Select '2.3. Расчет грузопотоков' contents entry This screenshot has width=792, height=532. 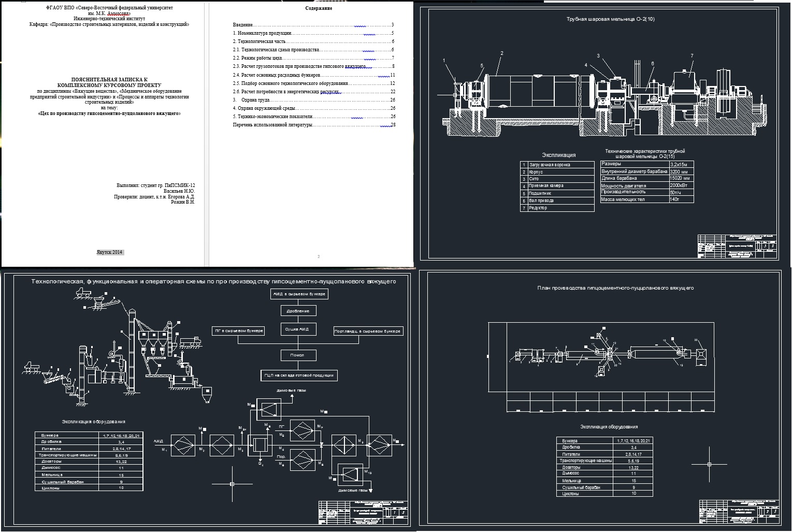pos(313,66)
